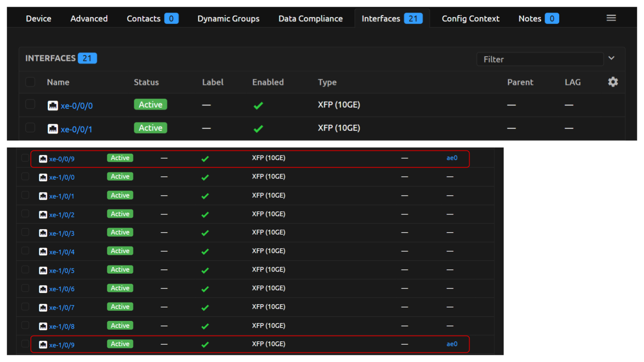Check the box for row xe-0/0/1
Screen dimensions: 644x362
point(30,127)
